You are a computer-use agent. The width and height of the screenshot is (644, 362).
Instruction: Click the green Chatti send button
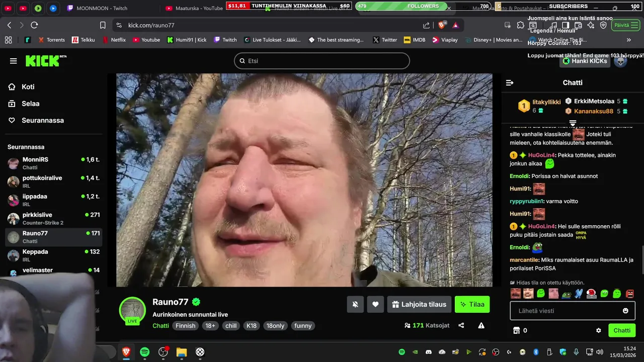(x=622, y=330)
